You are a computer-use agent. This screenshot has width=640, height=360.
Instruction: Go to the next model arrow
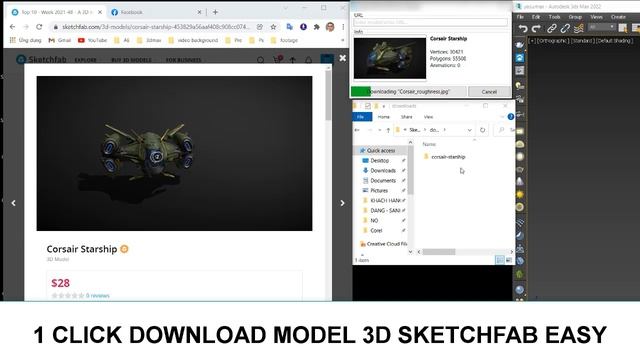(x=342, y=203)
